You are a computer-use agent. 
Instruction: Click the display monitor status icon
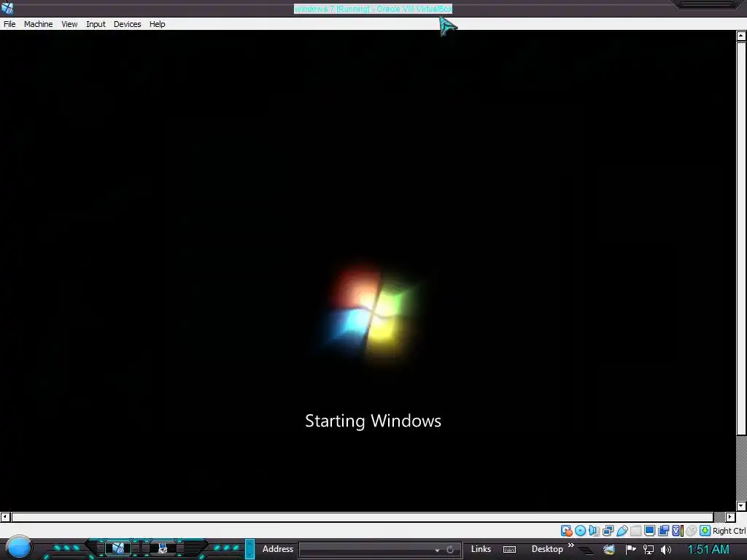[x=649, y=531]
